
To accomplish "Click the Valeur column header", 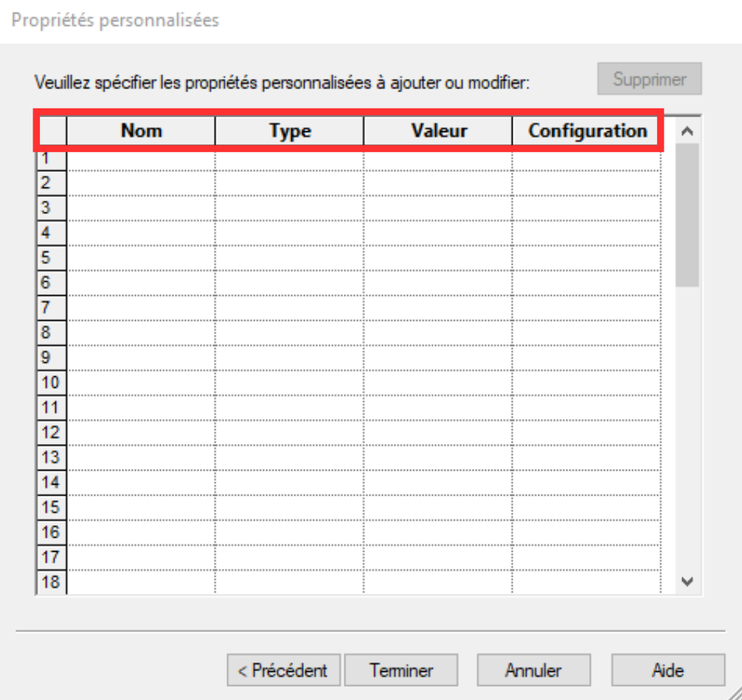I will [x=438, y=131].
